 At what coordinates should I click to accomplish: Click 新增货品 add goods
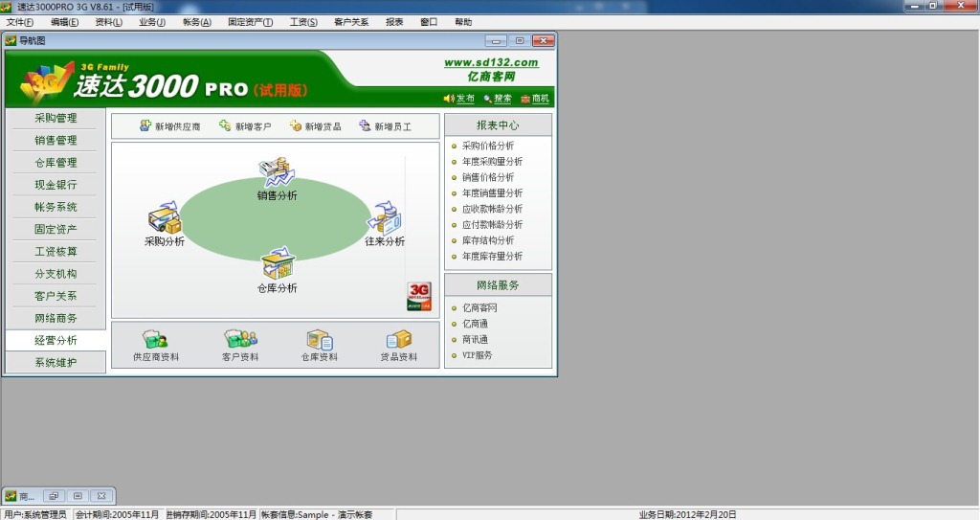pos(316,126)
